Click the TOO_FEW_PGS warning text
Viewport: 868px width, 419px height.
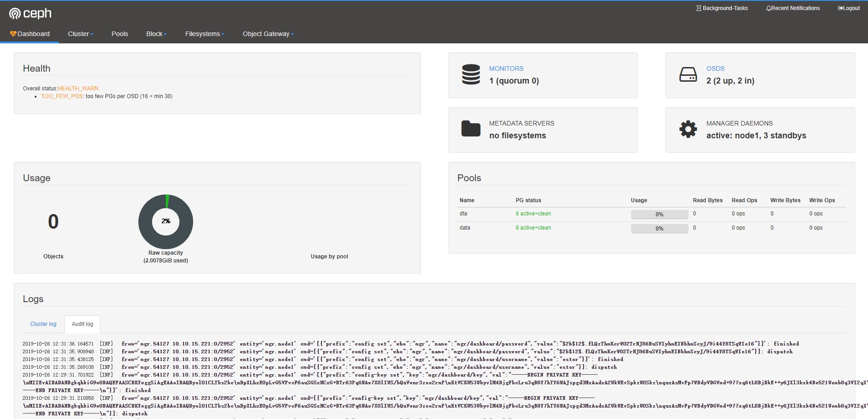click(x=62, y=96)
